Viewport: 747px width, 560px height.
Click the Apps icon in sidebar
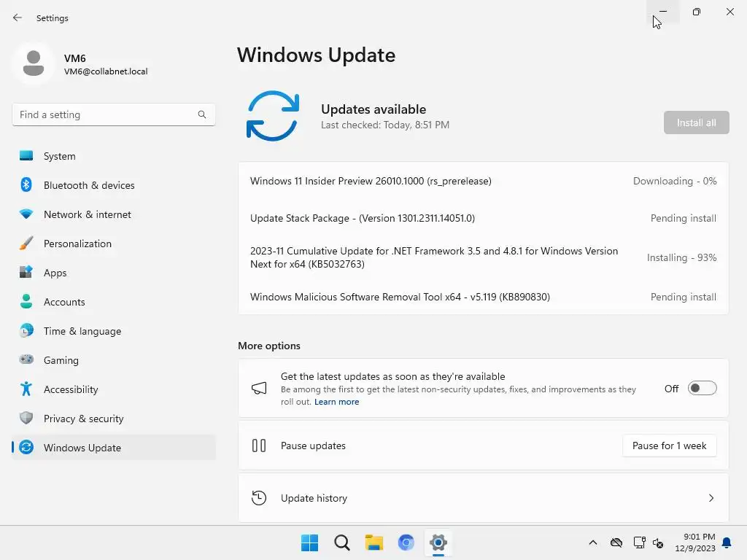(x=26, y=273)
